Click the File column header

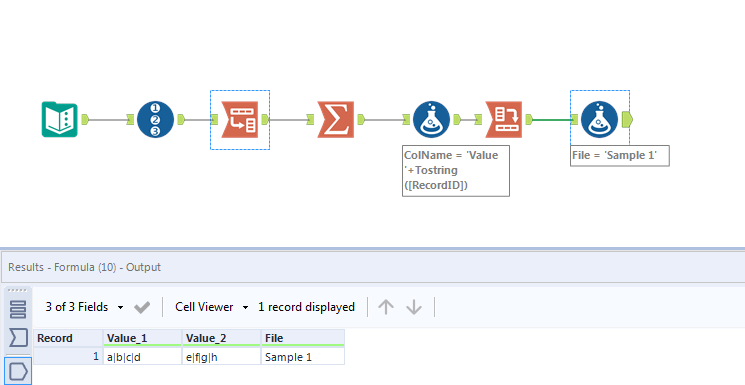click(303, 338)
